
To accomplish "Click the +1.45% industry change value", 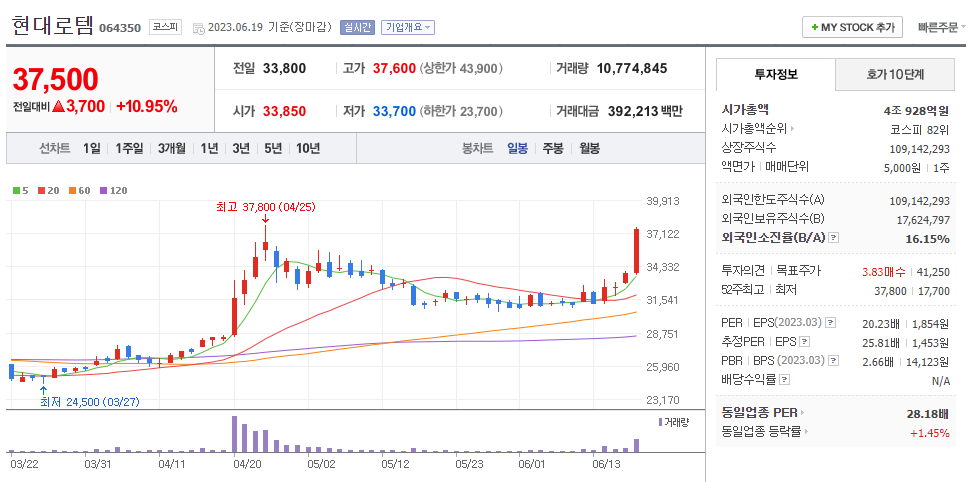I will (930, 433).
